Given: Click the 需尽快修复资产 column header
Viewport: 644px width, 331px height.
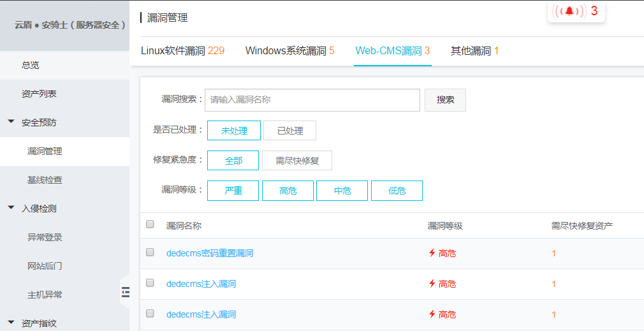Looking at the screenshot, I should coord(582,226).
